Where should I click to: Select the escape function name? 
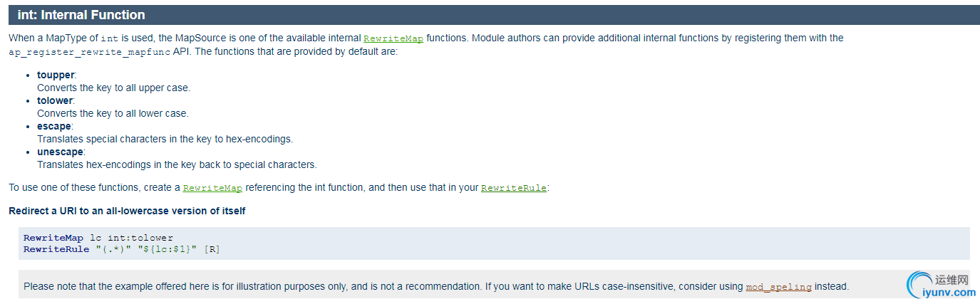[x=54, y=126]
